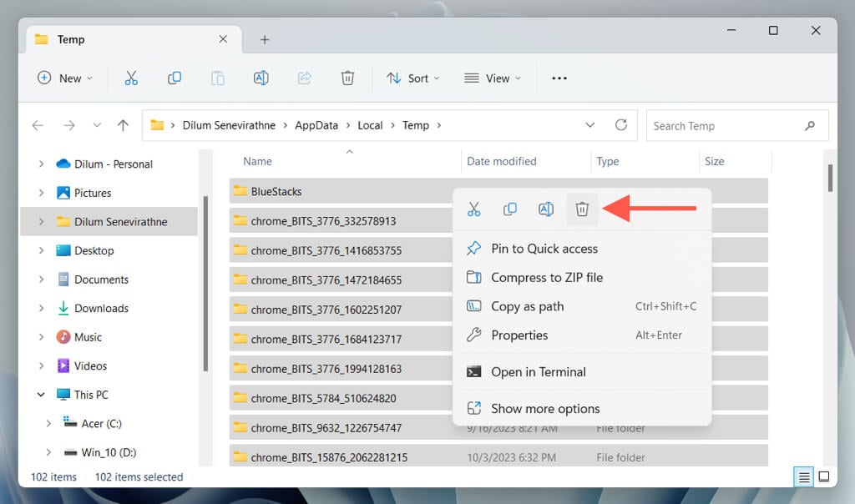Open the New dropdown menu
Screen dimensions: 855x504
(65, 78)
